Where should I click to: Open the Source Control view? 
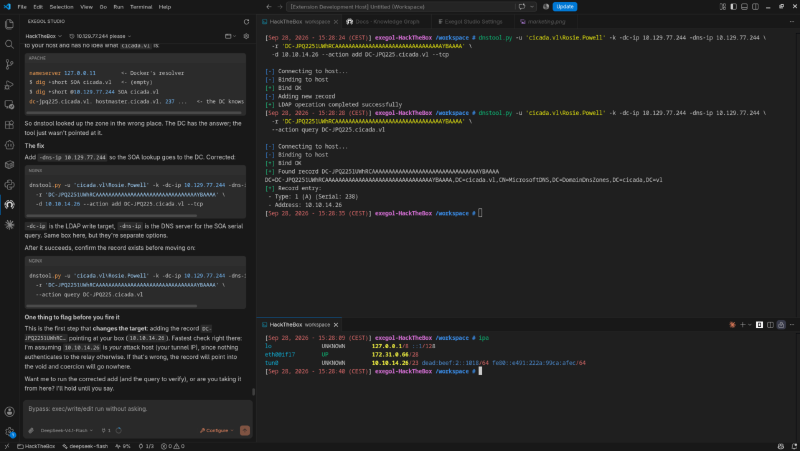[9, 64]
